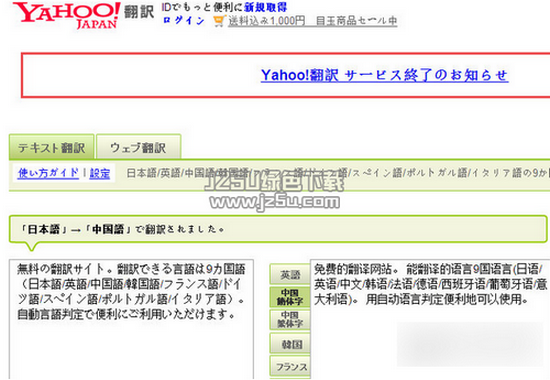
Task: Click inside the Japanese source text box
Action: pos(131,319)
